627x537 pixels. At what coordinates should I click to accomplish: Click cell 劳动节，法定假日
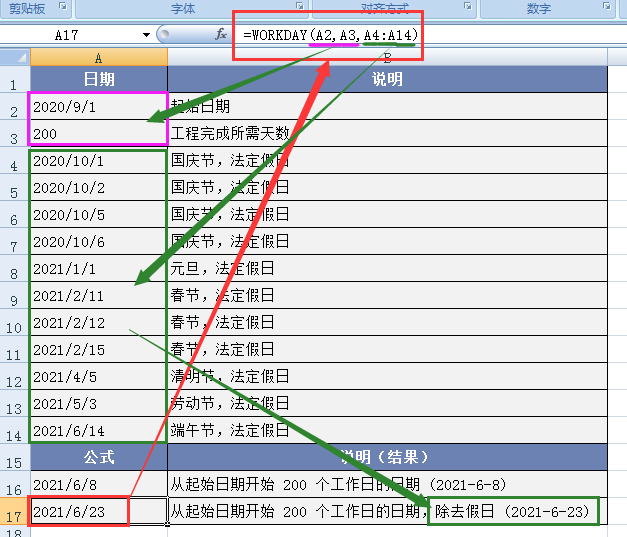(387, 403)
